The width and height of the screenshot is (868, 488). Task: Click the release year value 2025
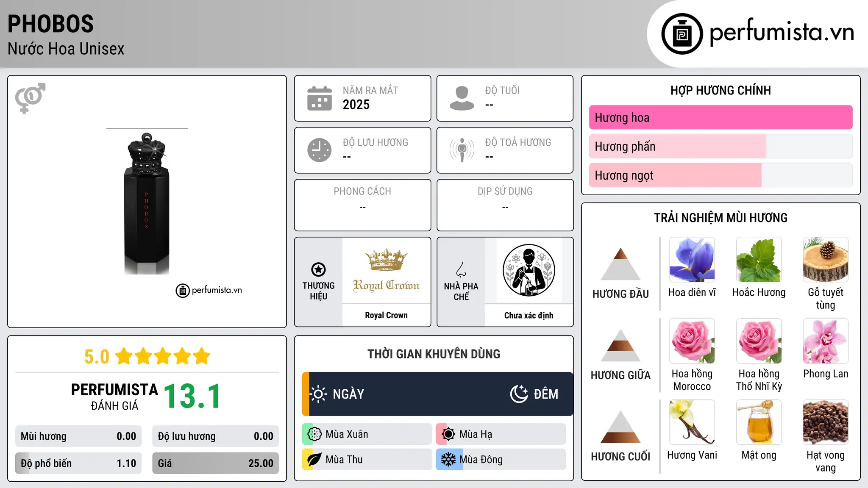point(356,105)
